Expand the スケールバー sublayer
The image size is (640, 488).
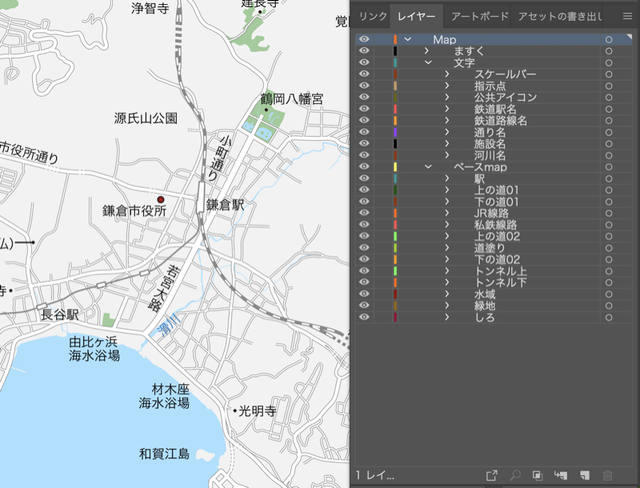click(x=447, y=74)
